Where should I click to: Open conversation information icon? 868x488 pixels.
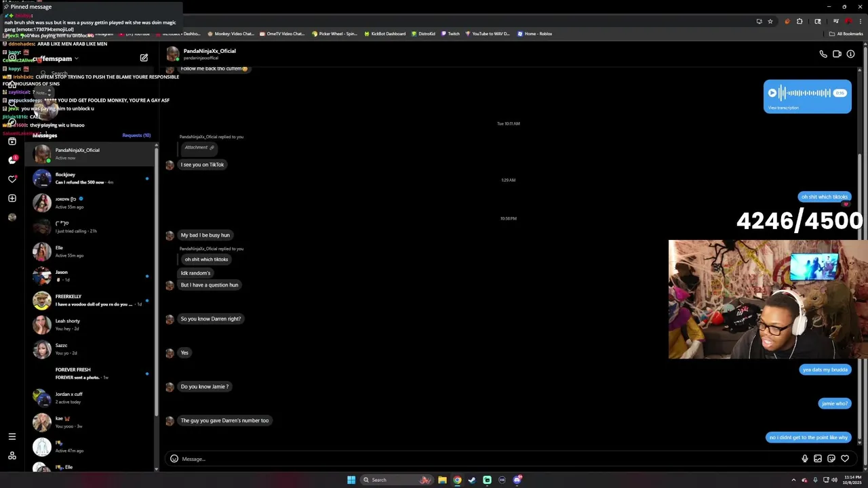pos(850,54)
